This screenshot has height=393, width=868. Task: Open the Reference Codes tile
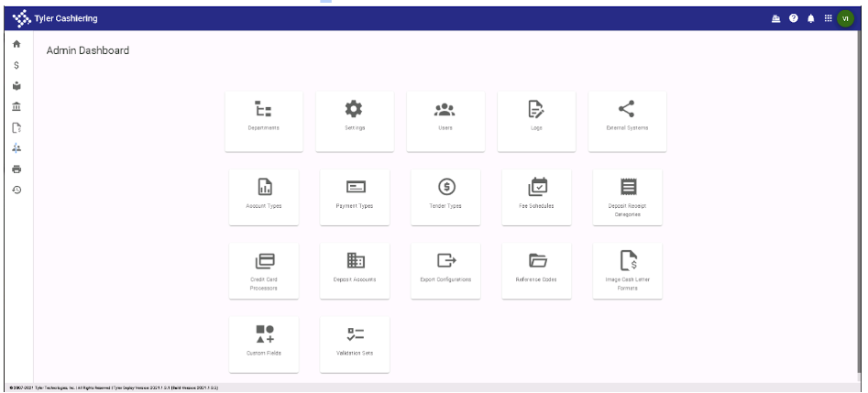pos(536,271)
